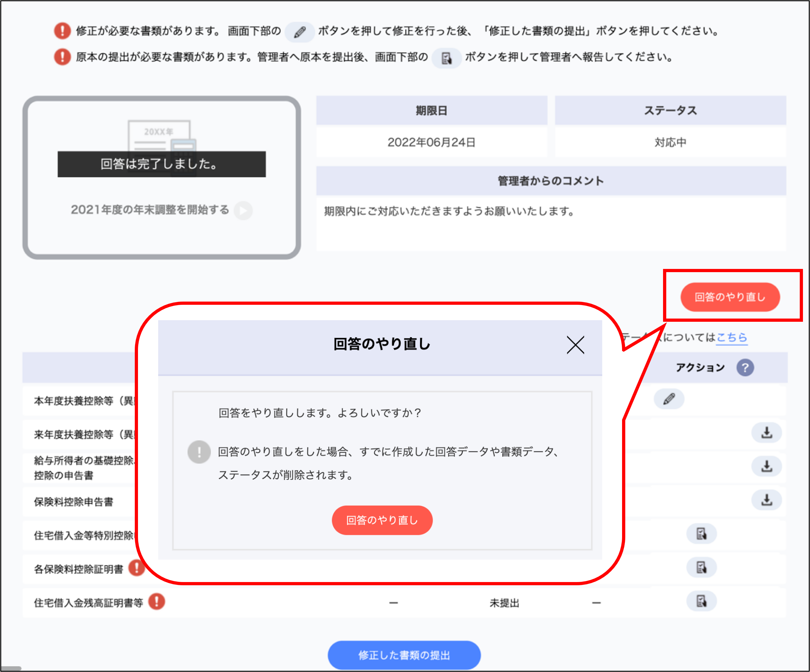Click the exclamation icon inside the dialog message
Viewport: 810px width, 672px height.
coord(199,452)
